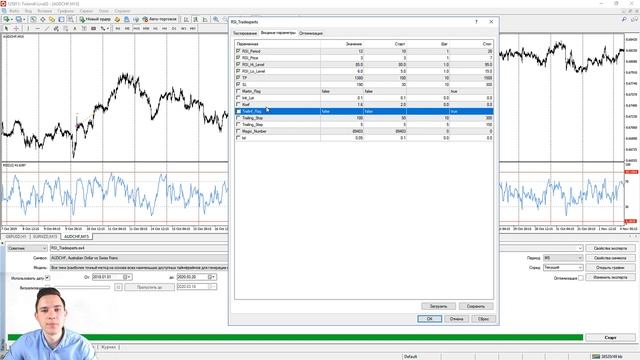Check the Martin_Flag parameter checkbox
640x360 pixels.
[238, 91]
